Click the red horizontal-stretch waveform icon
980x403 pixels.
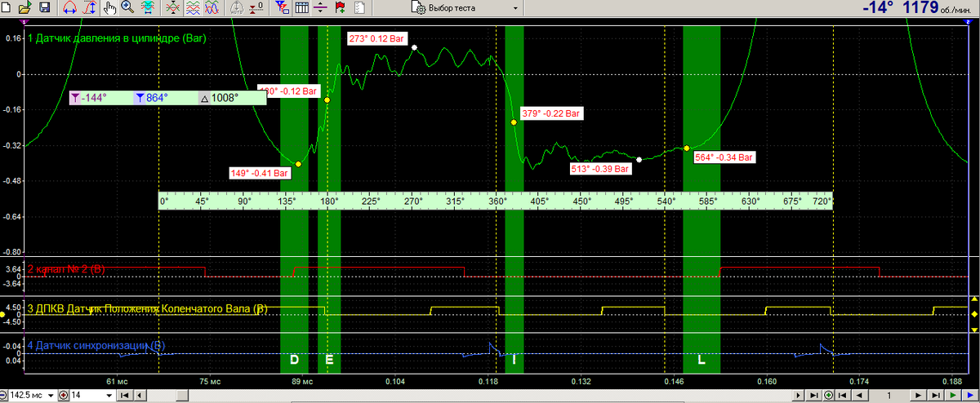pos(69,8)
